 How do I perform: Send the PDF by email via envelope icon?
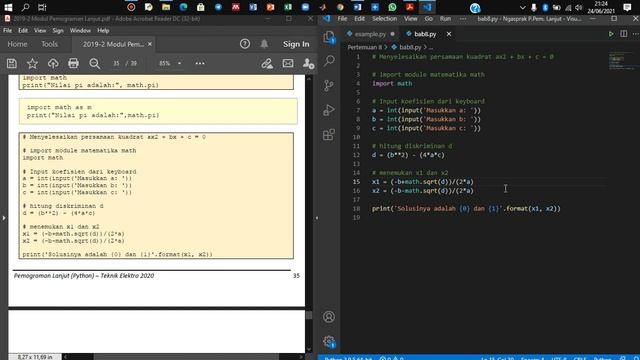click(x=288, y=63)
